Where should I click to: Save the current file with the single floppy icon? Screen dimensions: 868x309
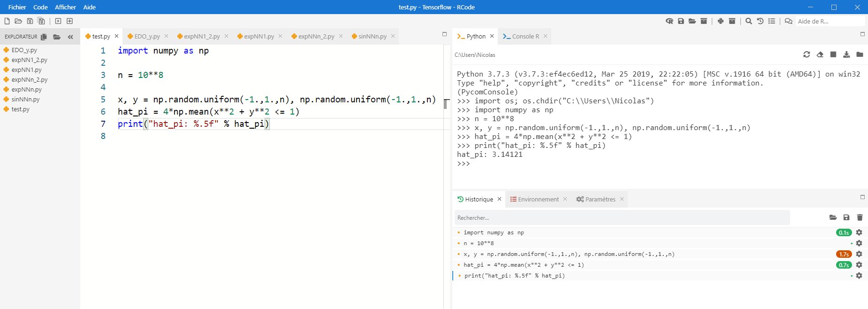[30, 21]
